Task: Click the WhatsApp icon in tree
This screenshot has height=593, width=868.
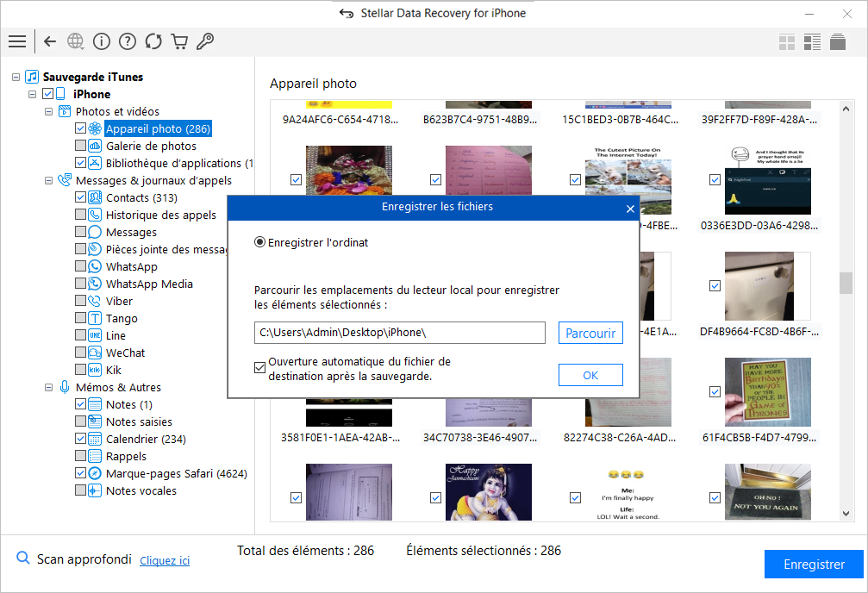Action: [x=95, y=266]
